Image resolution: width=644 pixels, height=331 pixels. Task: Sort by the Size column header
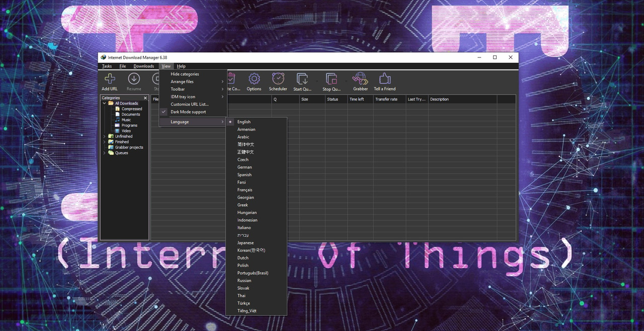312,99
